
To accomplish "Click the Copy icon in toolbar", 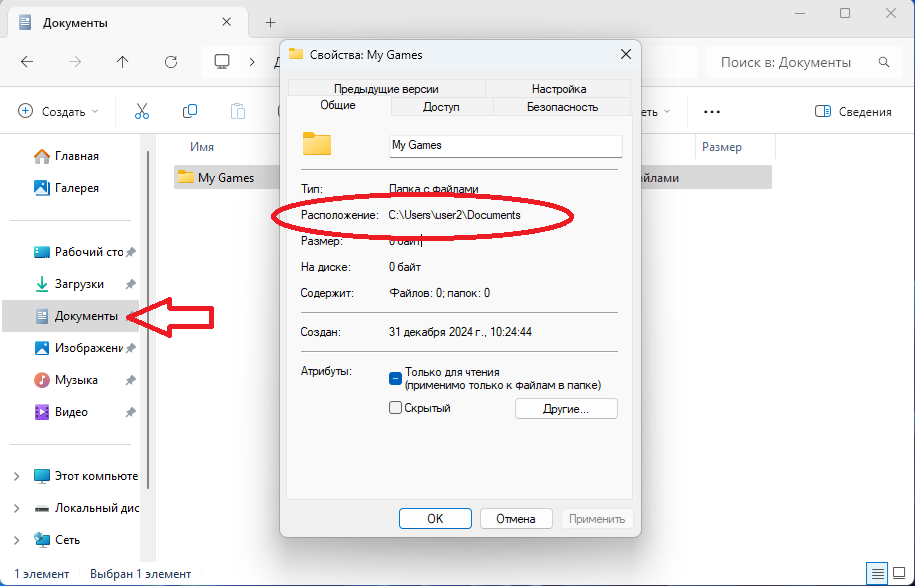I will (189, 112).
